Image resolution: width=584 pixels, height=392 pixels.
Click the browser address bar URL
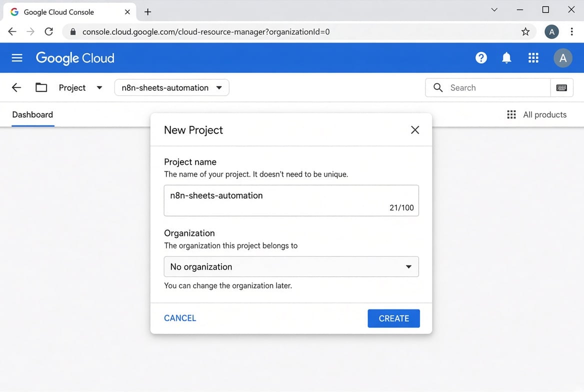click(206, 31)
